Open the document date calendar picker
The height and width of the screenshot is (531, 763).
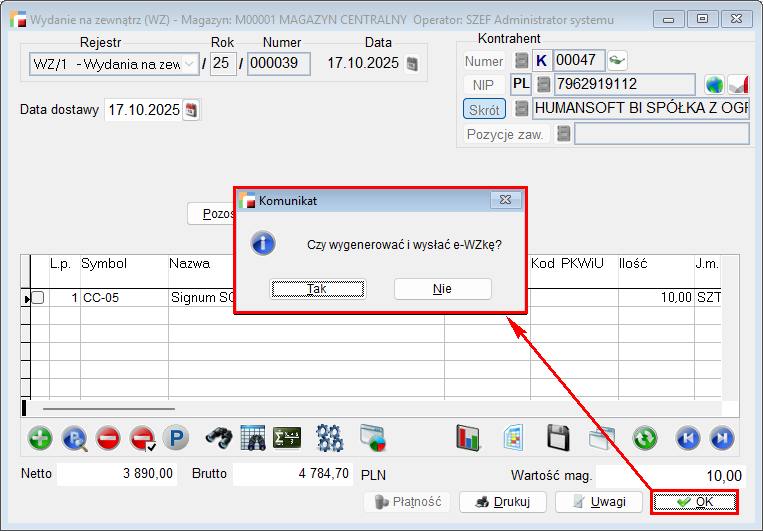[x=411, y=64]
